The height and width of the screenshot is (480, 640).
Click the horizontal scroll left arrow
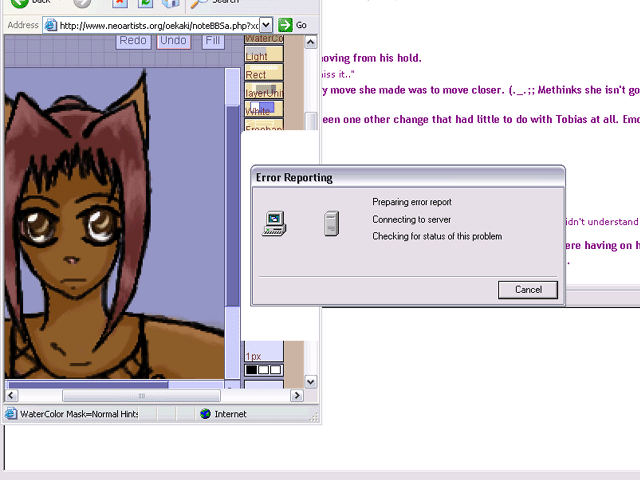pos(11,395)
